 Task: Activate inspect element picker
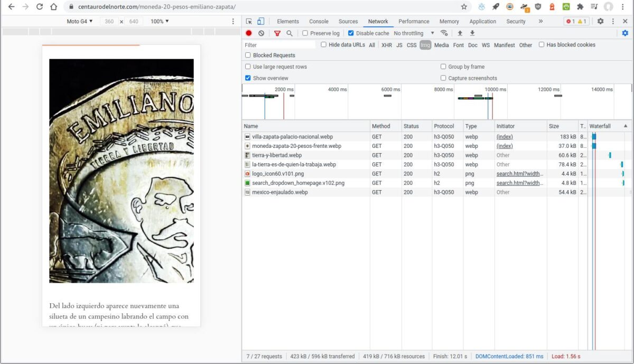click(249, 21)
